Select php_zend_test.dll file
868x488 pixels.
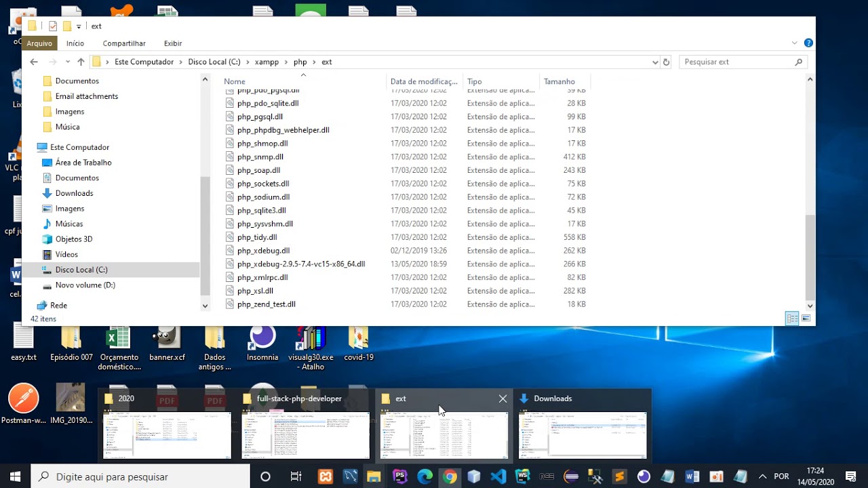267,304
